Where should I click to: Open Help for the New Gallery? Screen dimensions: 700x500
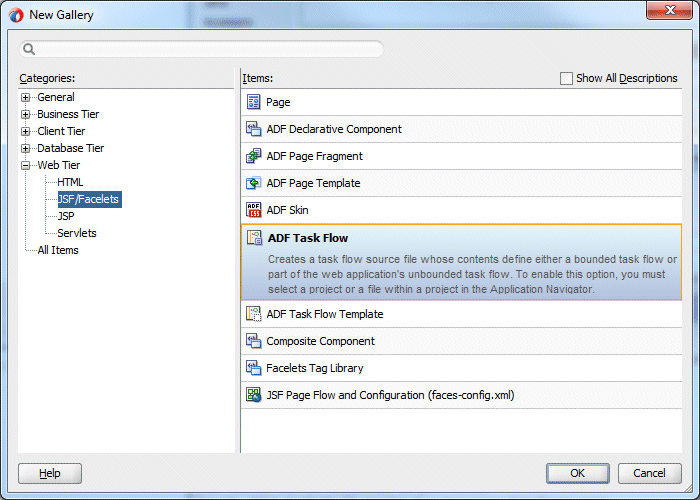tap(50, 473)
